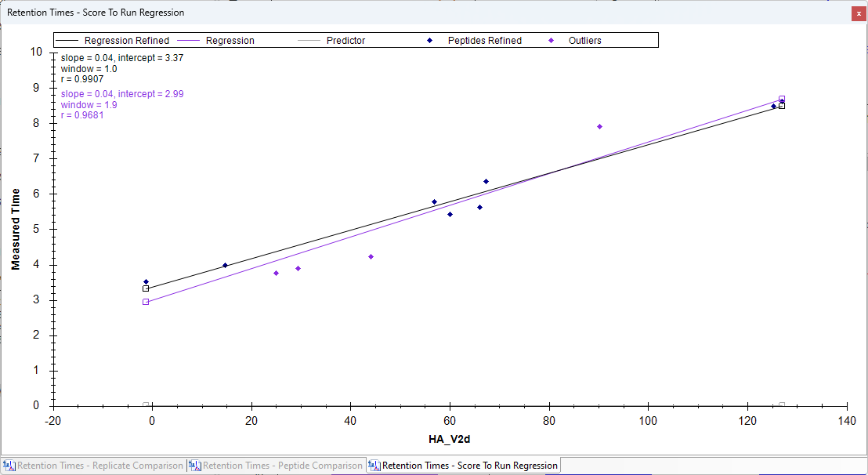Click the refined peptide point near score 15
This screenshot has height=475, width=868.
click(225, 266)
